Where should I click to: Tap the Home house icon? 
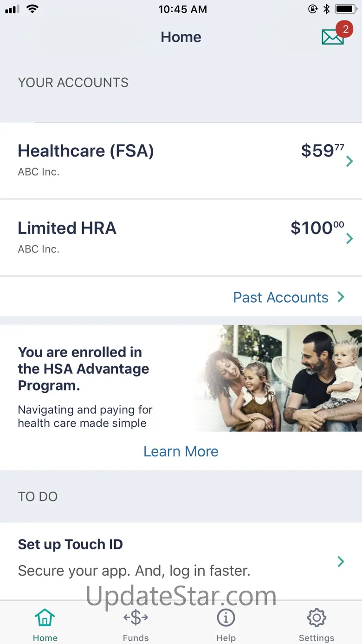pos(45,618)
